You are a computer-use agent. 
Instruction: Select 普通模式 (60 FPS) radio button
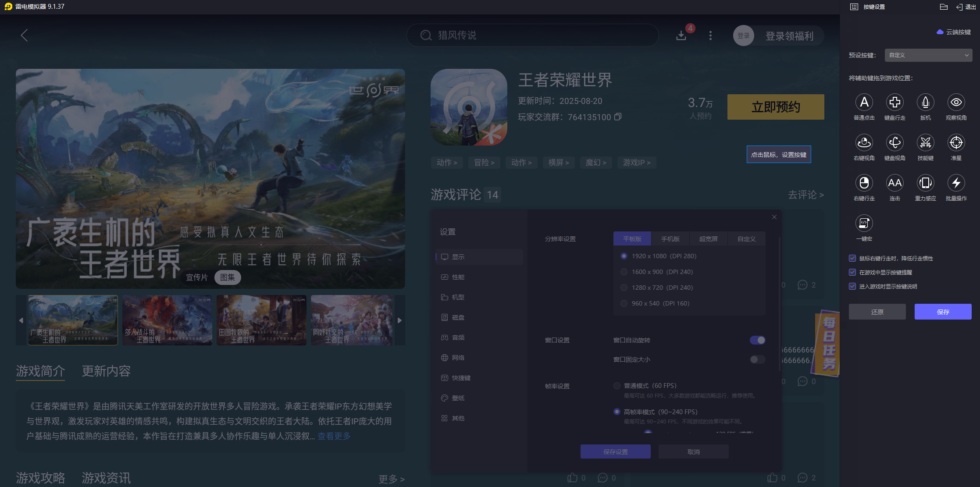(617, 386)
